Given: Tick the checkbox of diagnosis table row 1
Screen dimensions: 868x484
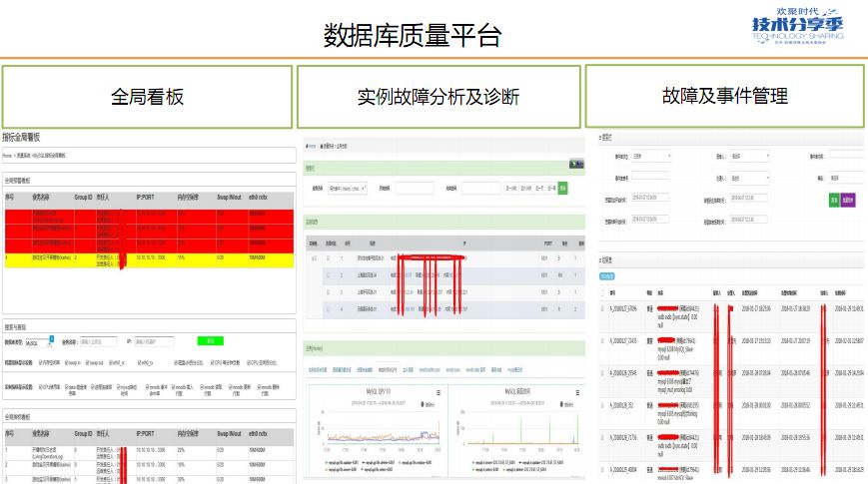Looking at the screenshot, I should coord(328,258).
